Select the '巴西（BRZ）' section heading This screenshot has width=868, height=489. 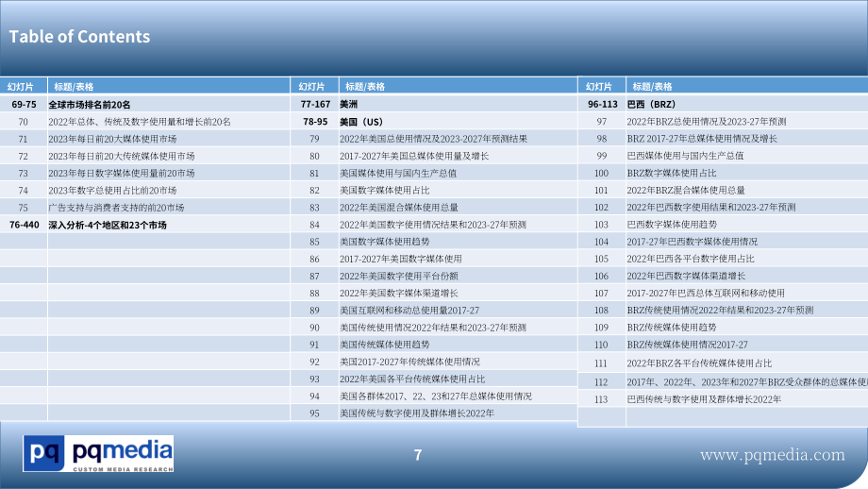[x=651, y=104]
